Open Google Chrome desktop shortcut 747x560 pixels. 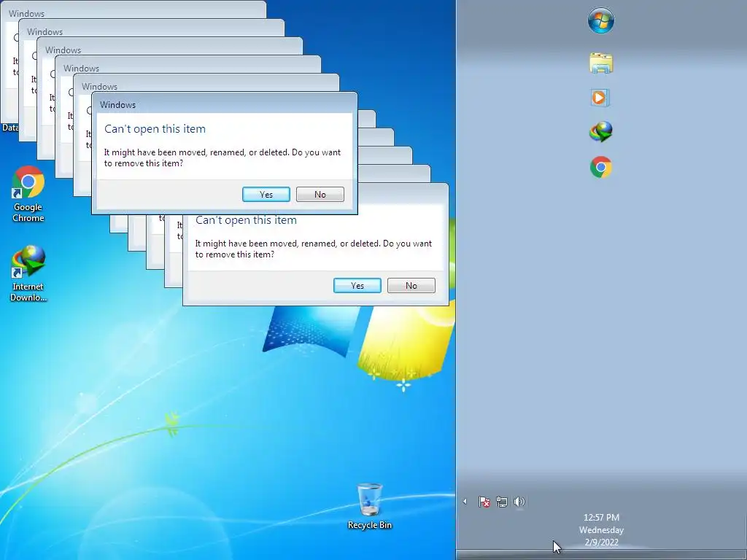pyautogui.click(x=28, y=194)
